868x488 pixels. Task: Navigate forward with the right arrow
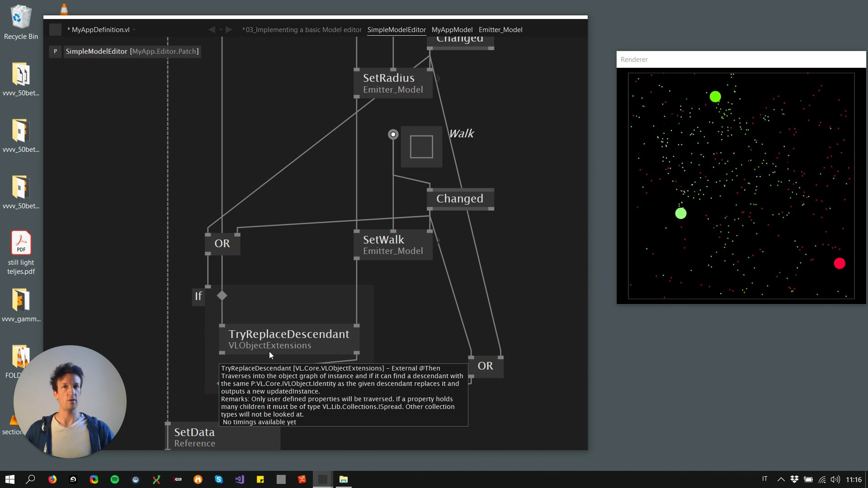tap(229, 30)
